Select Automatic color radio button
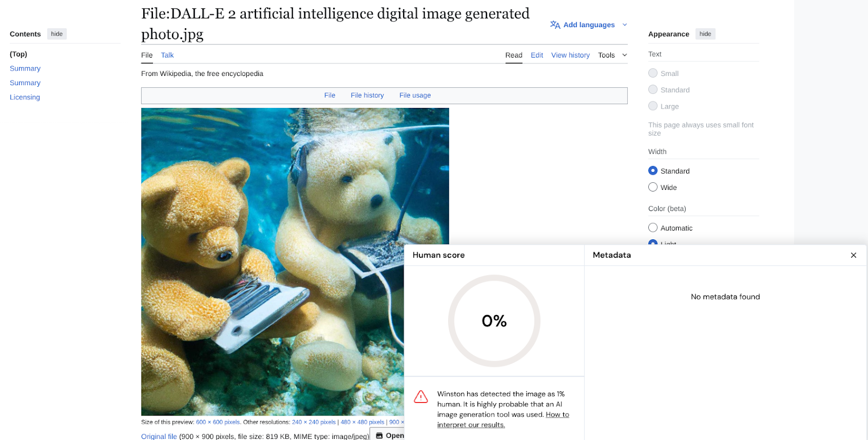Viewport: 868px width, 440px height. tap(653, 227)
